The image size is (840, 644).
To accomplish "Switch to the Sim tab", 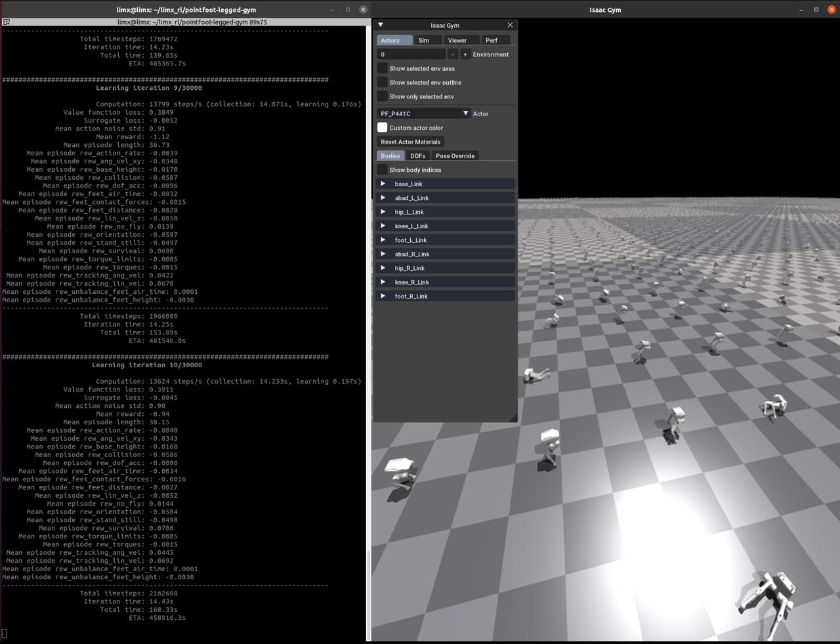I will (x=424, y=41).
